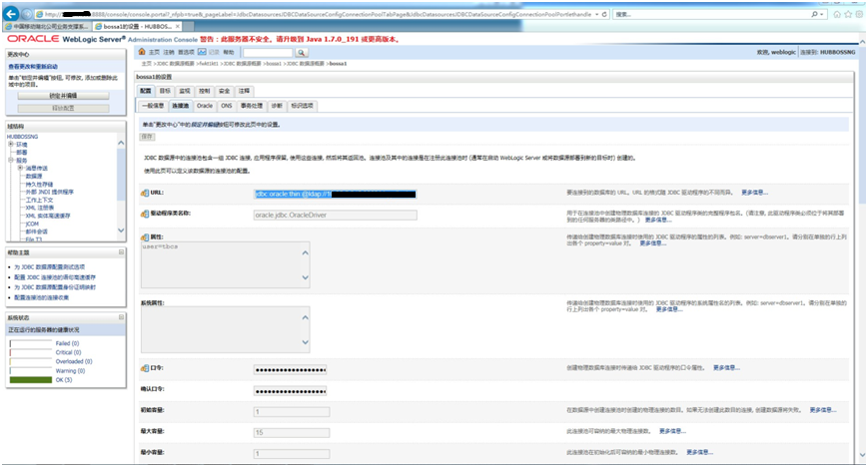Click the console home house icon
This screenshot has height=467, width=868.
[x=142, y=52]
